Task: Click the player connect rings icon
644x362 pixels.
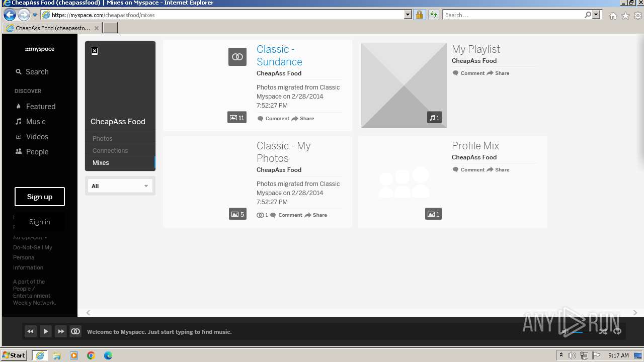Action: [x=75, y=331]
